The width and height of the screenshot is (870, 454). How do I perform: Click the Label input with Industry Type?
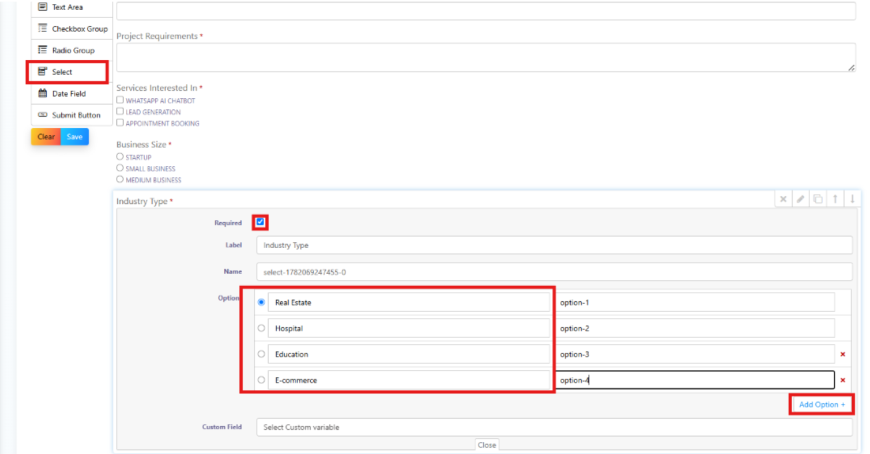[554, 245]
